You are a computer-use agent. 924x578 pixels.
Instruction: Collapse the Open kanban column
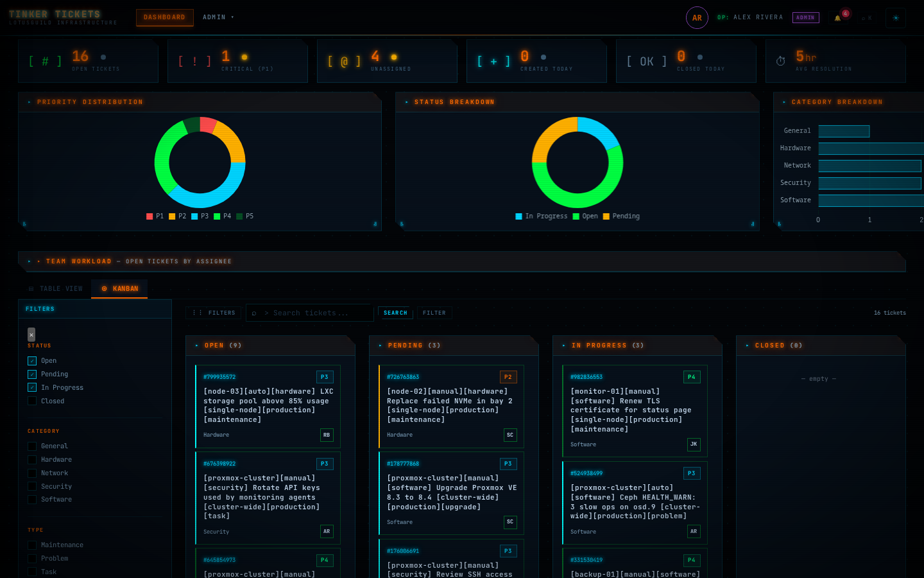[x=197, y=346]
